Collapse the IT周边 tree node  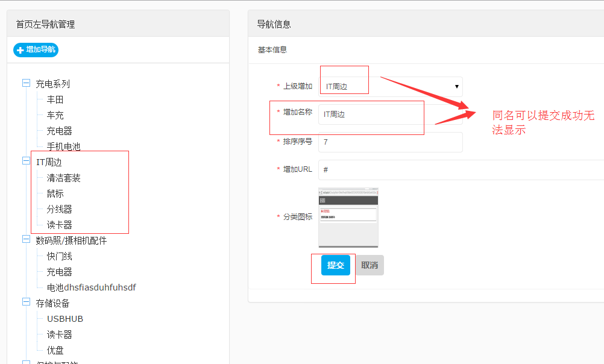(x=26, y=162)
